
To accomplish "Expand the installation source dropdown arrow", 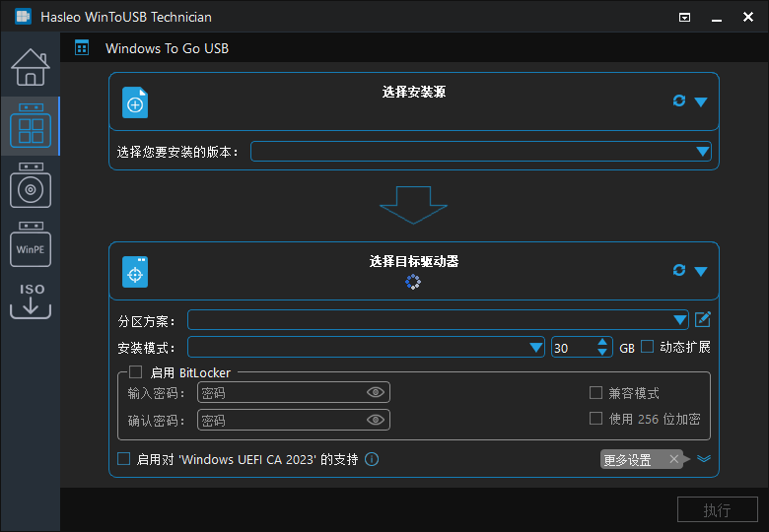I will [x=701, y=101].
